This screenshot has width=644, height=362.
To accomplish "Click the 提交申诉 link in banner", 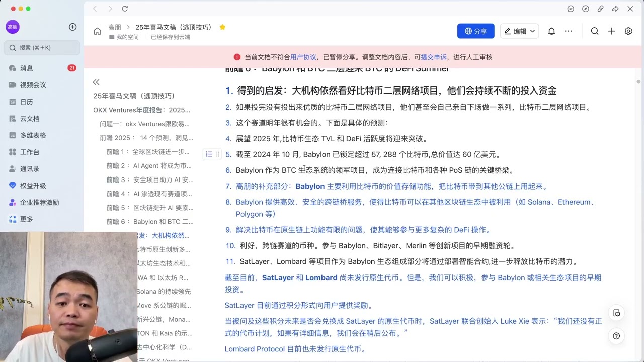I will 434,57.
